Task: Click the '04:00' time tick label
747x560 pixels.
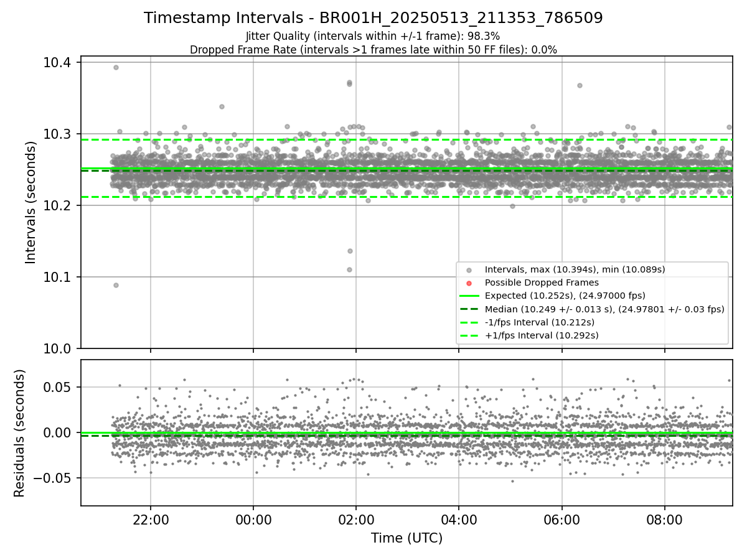Action: click(x=459, y=520)
